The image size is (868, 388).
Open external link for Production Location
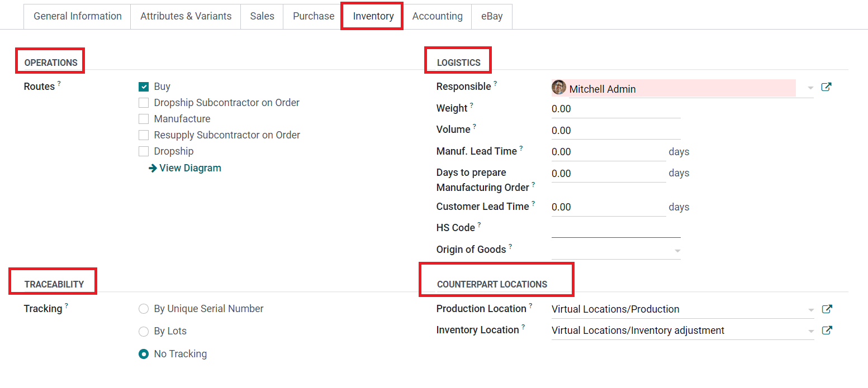pos(826,309)
